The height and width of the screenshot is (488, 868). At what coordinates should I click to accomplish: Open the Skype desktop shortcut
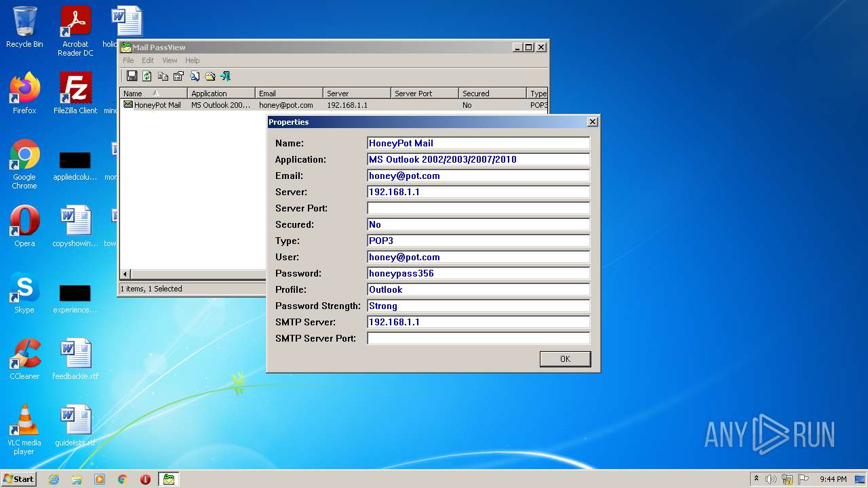(x=24, y=293)
